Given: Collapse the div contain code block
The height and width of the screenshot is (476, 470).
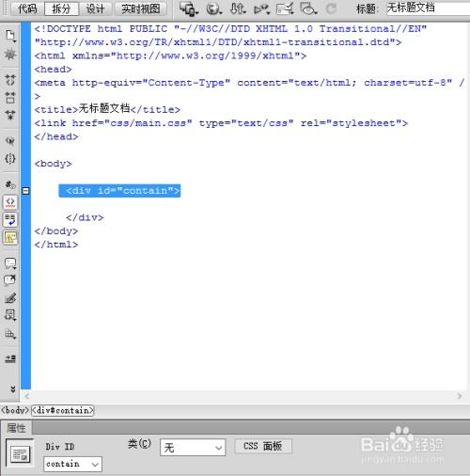Looking at the screenshot, I should [x=26, y=191].
